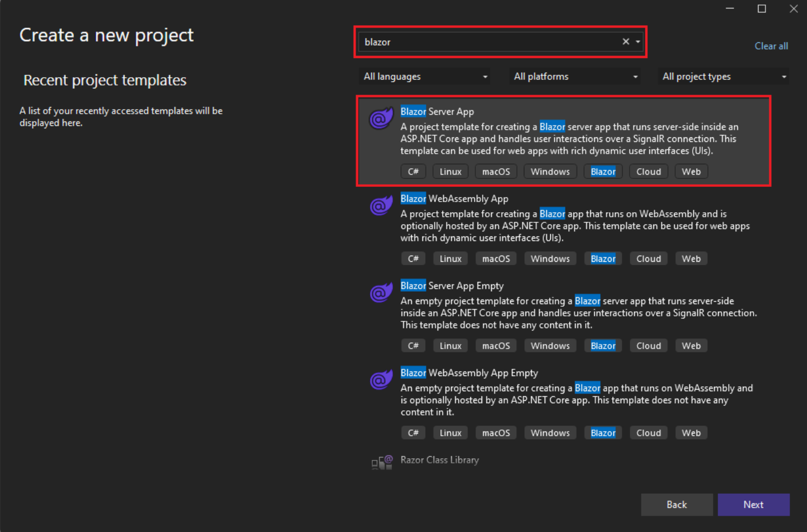
Task: Click the Windows tag under Blazor WebAssembly App
Action: tap(550, 259)
